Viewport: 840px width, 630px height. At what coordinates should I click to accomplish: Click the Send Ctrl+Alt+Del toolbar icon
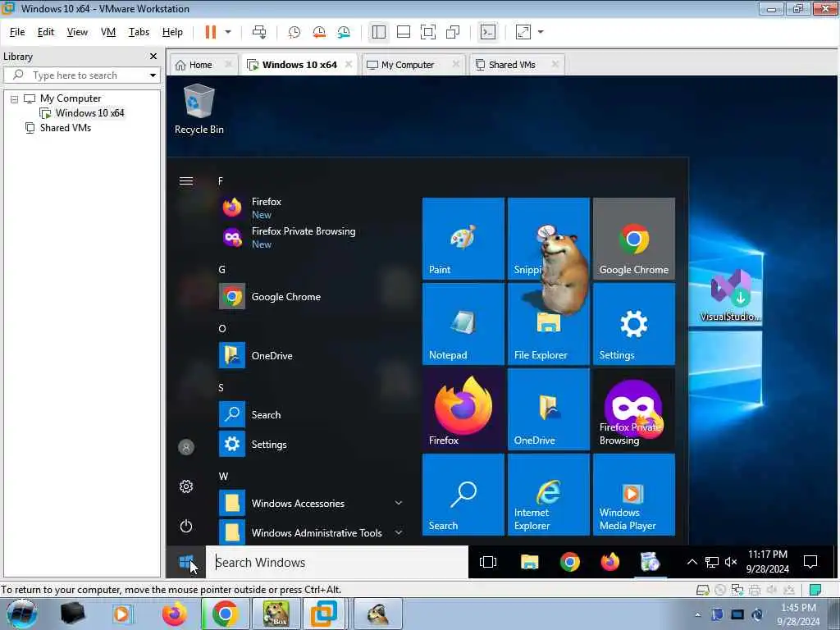(x=259, y=32)
